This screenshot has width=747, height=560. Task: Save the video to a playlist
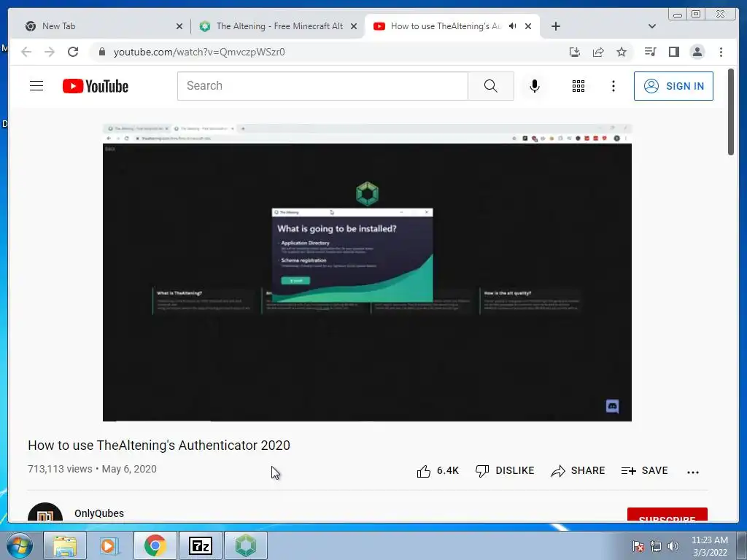pos(645,471)
